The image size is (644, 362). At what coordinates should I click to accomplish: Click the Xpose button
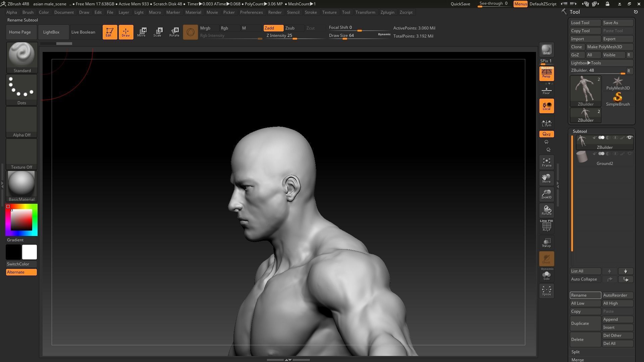(546, 291)
